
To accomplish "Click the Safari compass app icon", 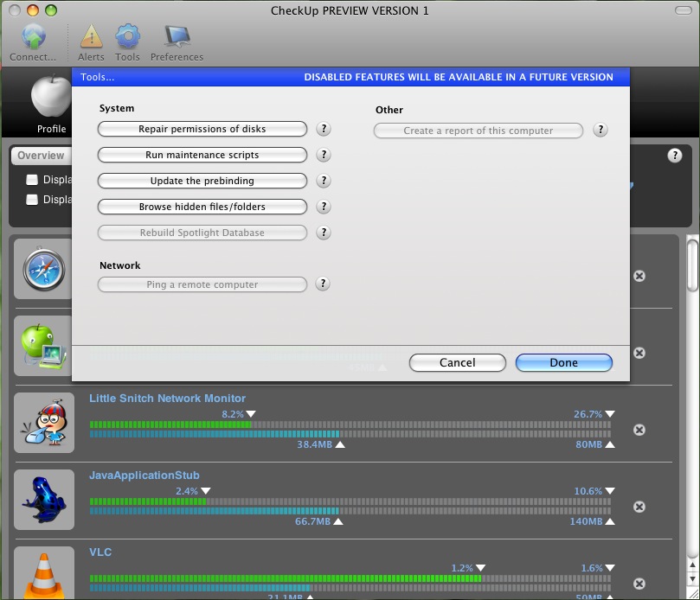I will coord(44,269).
